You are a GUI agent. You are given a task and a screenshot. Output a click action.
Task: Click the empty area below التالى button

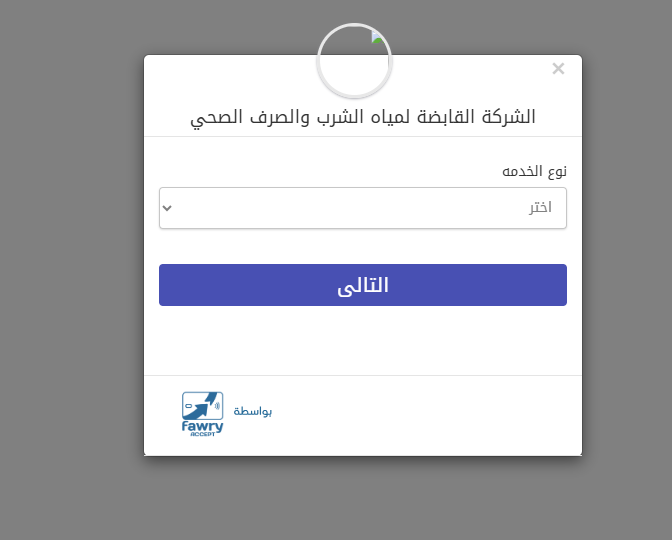(x=362, y=340)
